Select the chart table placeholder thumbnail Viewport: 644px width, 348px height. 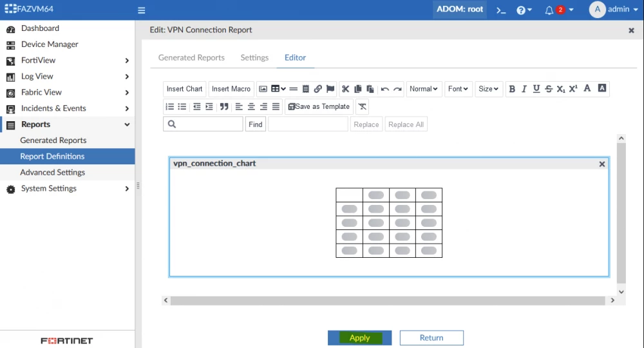[x=389, y=223]
